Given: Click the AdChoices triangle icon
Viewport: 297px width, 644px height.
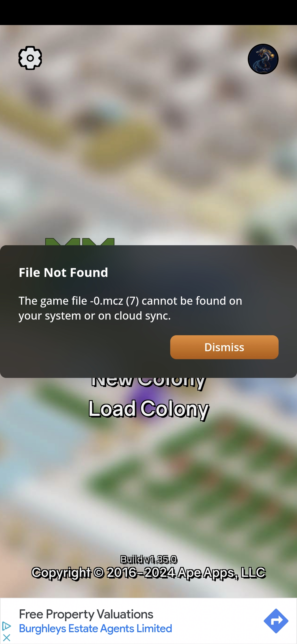Looking at the screenshot, I should tap(6, 626).
